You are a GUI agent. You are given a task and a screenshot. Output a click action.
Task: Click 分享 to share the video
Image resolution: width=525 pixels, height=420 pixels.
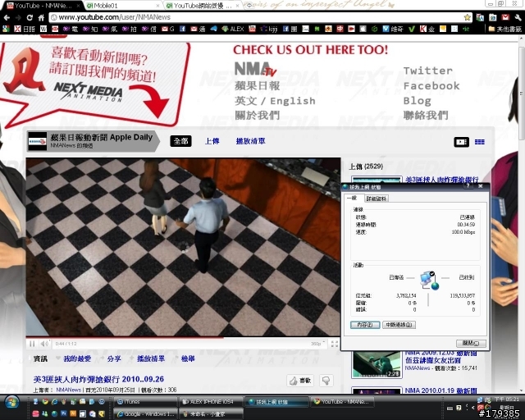[x=114, y=358]
